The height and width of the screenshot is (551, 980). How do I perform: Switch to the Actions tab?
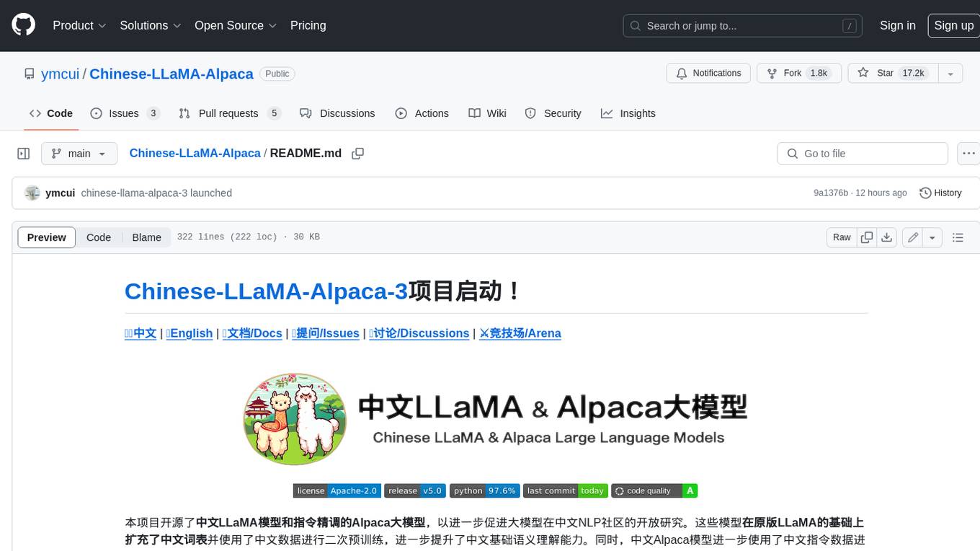click(x=422, y=113)
